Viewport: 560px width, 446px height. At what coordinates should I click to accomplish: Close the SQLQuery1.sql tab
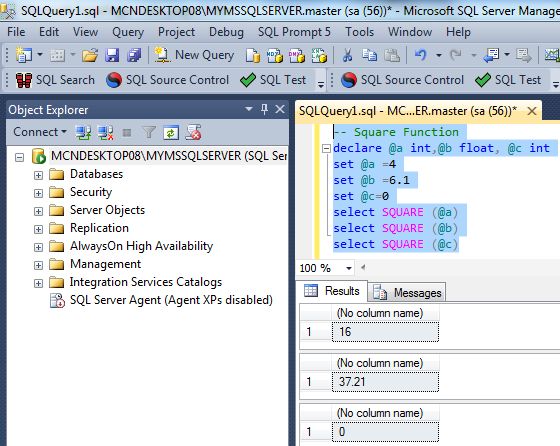(532, 111)
